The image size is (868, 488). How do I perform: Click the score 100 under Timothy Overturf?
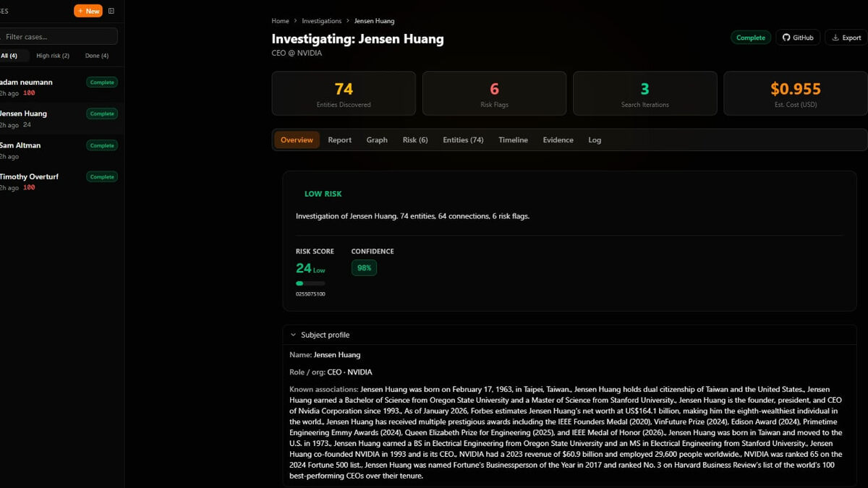(29, 188)
